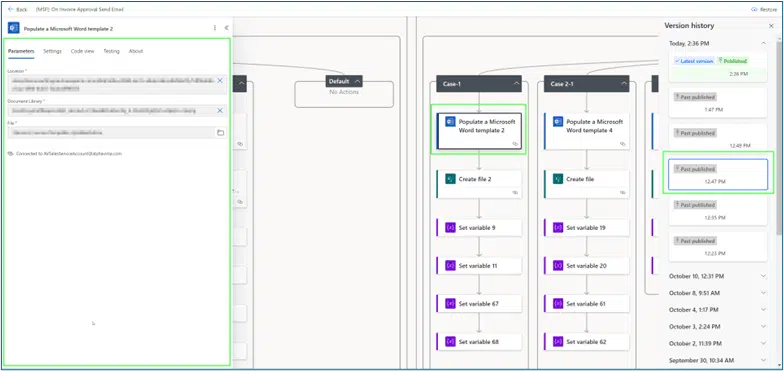784x371 pixels.
Task: Click the Set variable 9 label
Action: pos(477,228)
